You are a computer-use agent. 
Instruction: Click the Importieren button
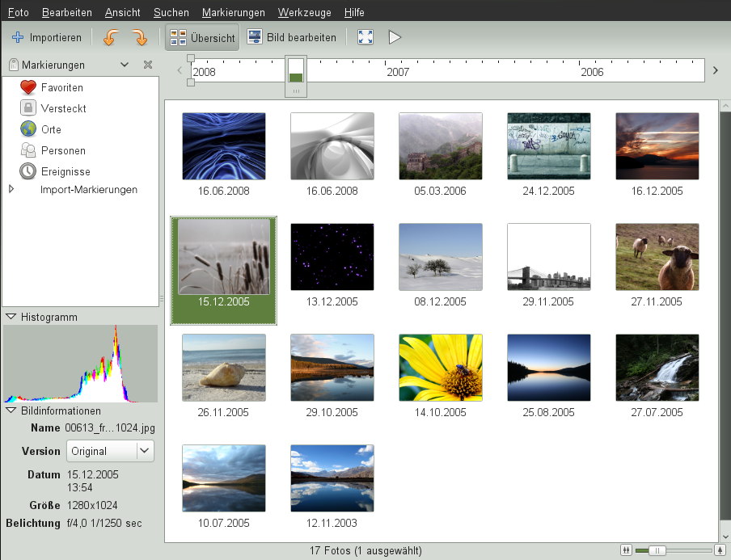(47, 37)
